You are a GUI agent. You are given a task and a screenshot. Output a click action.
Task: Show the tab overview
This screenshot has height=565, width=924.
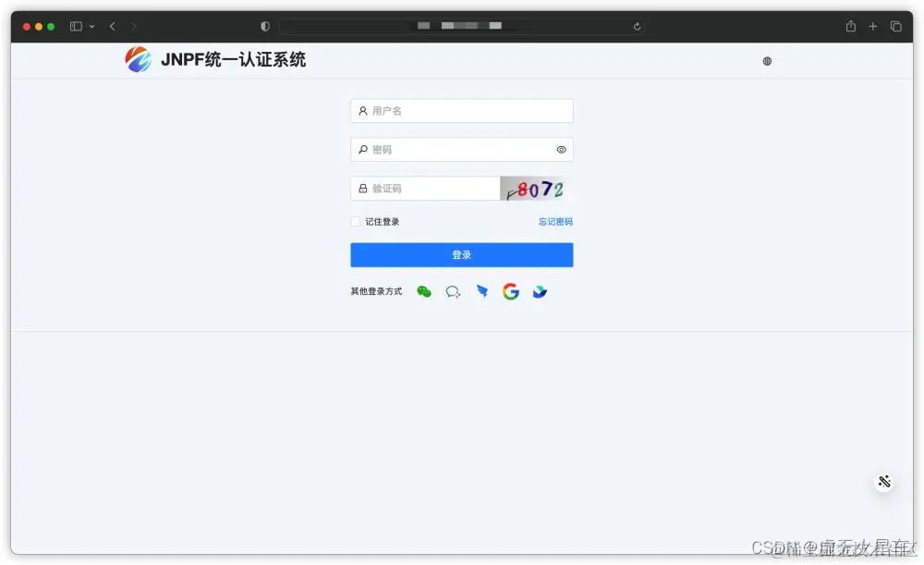click(x=895, y=27)
